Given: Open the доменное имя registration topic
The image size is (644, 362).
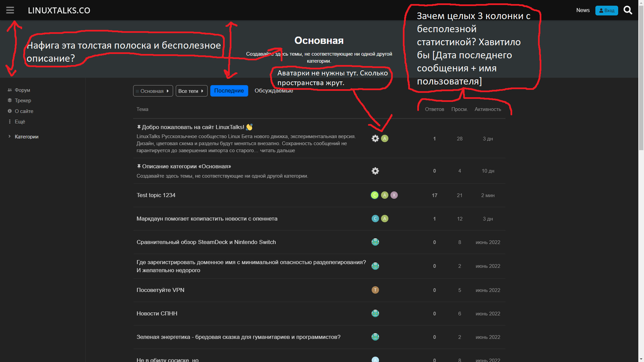Looking at the screenshot, I should click(251, 266).
